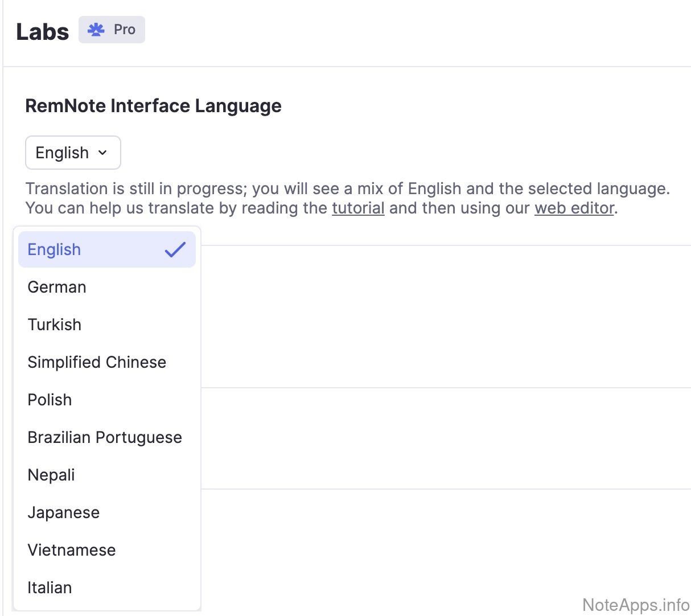Screen dimensions: 691x616
Task: Select Italian as the language
Action: coord(50,588)
